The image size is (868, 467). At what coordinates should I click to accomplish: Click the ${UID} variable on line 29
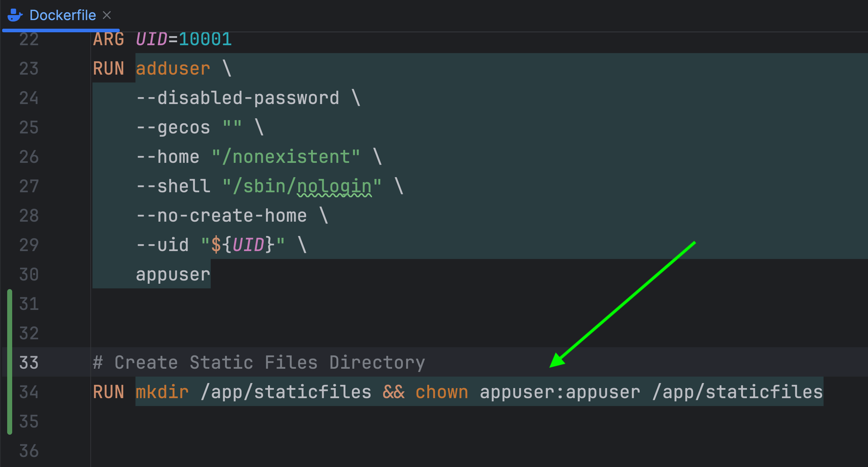(x=243, y=245)
